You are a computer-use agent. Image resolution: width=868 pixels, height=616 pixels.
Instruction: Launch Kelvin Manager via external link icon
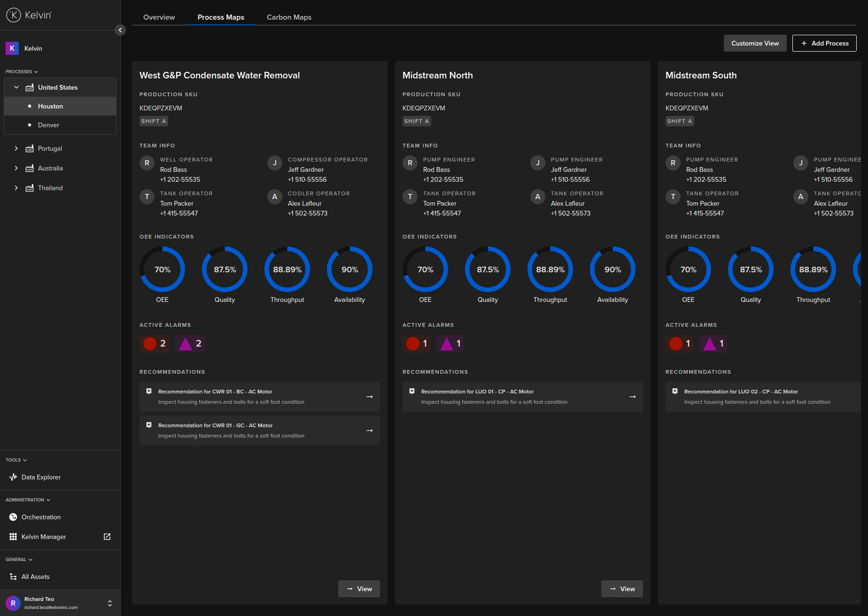tap(107, 536)
